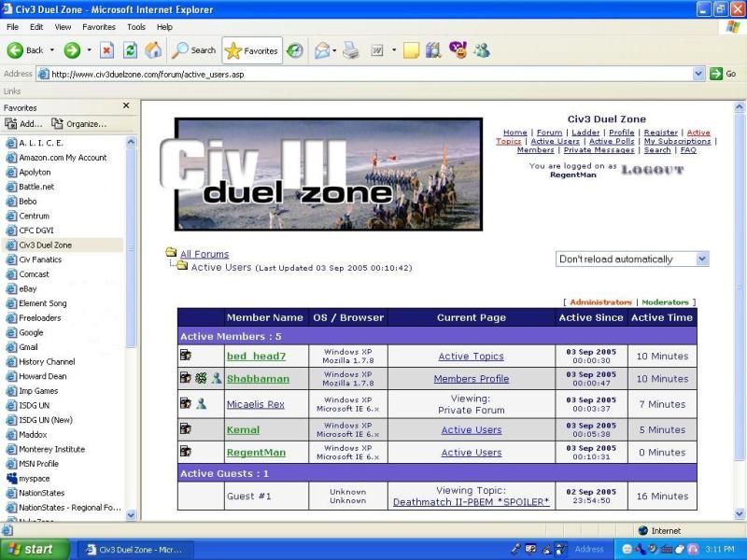Click inside the Address URL field
This screenshot has width=747, height=560.
click(364, 74)
